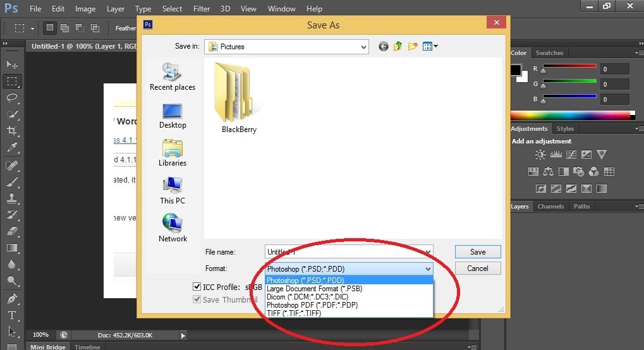Go up one folder level
Screen dimensions: 644x350
(398, 46)
